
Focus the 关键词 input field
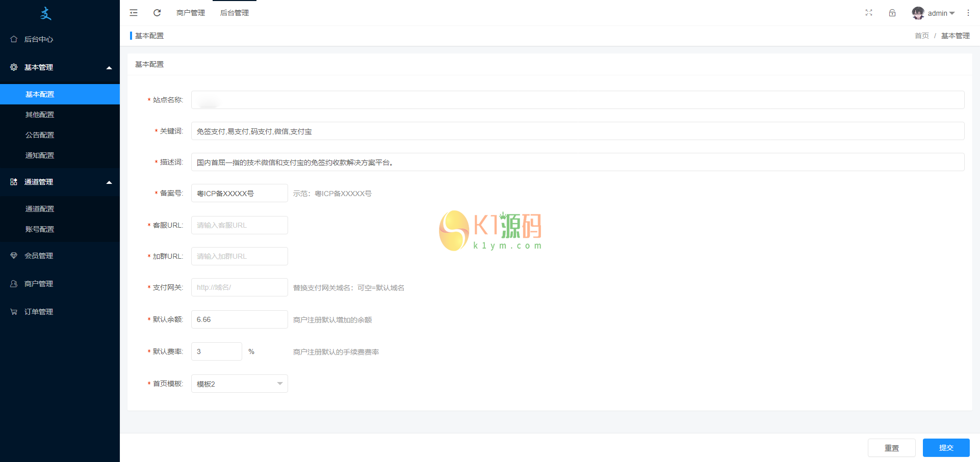pos(578,131)
